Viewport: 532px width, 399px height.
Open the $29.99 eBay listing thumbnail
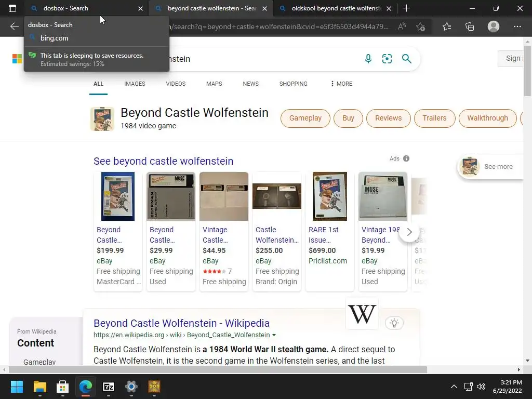170,196
